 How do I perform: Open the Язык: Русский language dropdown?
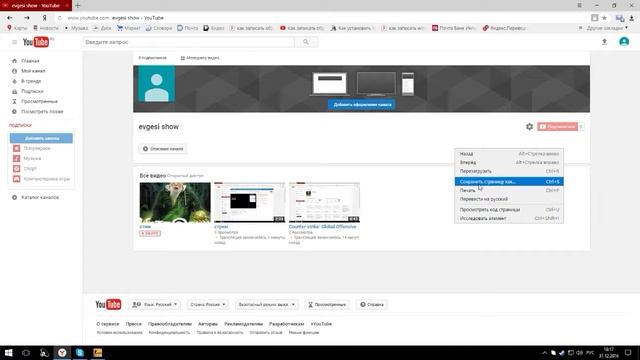[155, 304]
